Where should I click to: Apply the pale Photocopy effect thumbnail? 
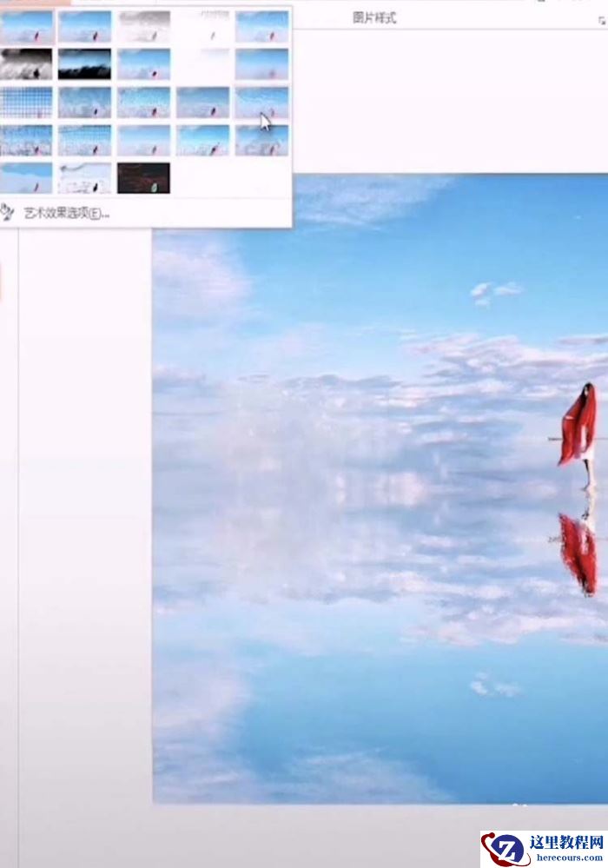84,178
